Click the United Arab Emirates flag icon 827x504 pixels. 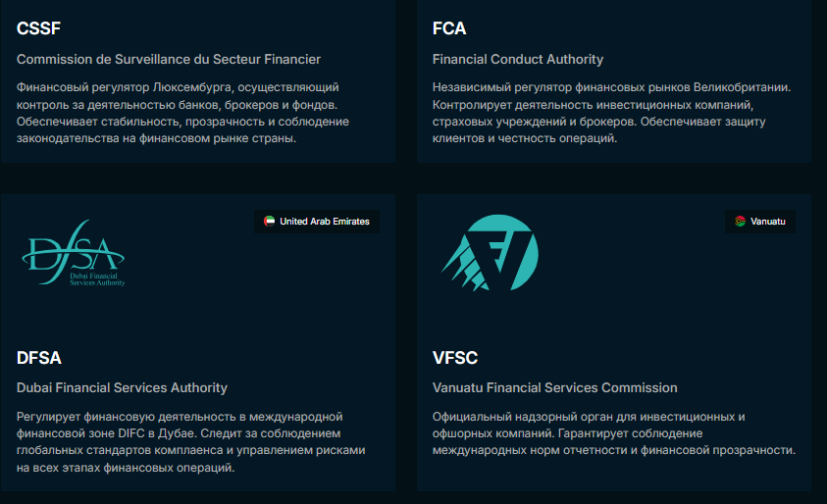270,222
